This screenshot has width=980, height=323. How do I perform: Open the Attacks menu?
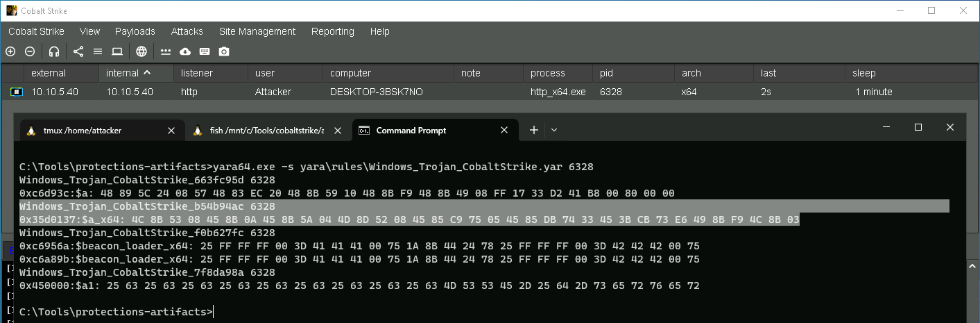click(187, 31)
